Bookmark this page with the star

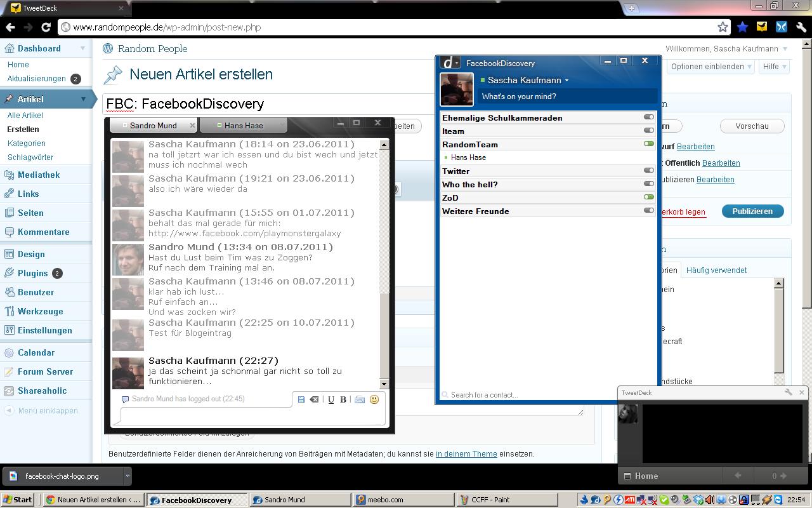pyautogui.click(x=723, y=27)
